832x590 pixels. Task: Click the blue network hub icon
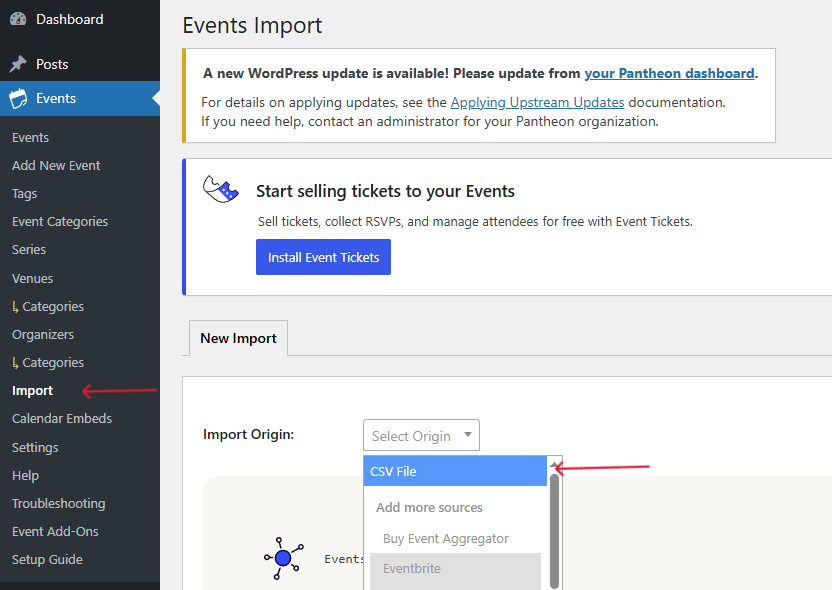[283, 558]
